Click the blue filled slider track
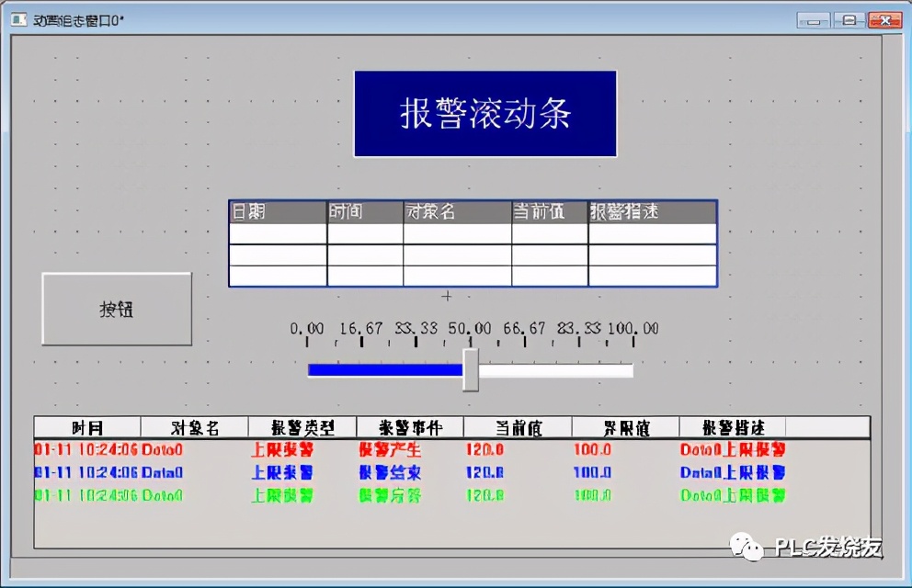The width and height of the screenshot is (912, 588). click(x=385, y=370)
